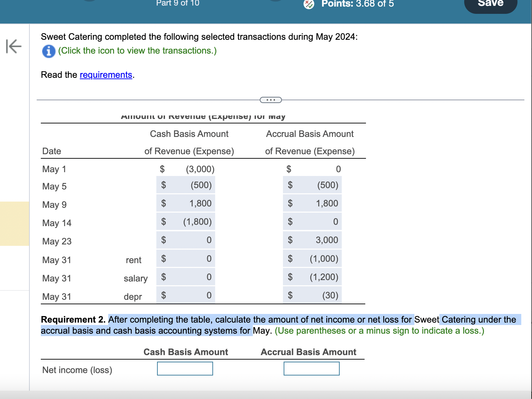This screenshot has height=399, width=532.
Task: Select May 31 rent Accrual Basis cell
Action: pyautogui.click(x=312, y=258)
